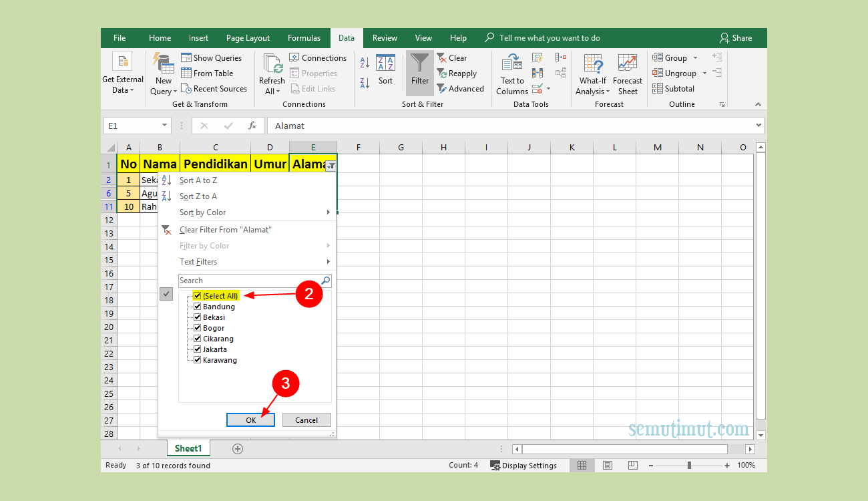Toggle the (Select All) checkbox
This screenshot has width=868, height=501.
point(197,296)
